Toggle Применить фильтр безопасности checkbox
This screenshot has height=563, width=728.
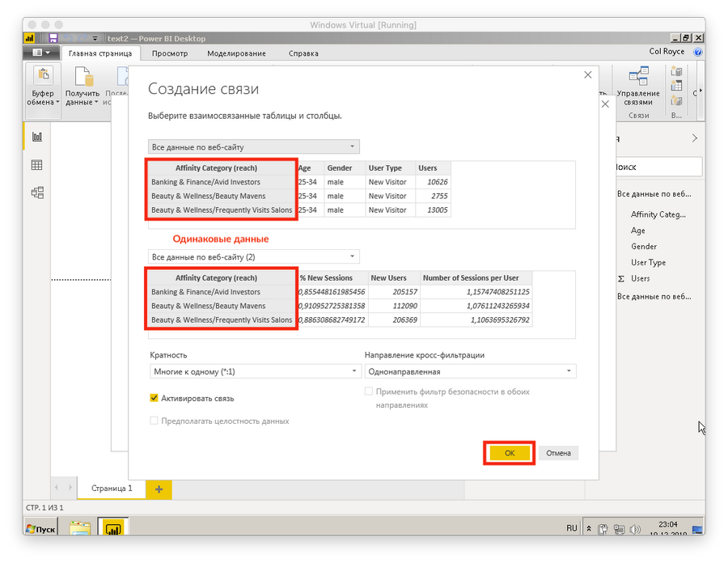[368, 391]
